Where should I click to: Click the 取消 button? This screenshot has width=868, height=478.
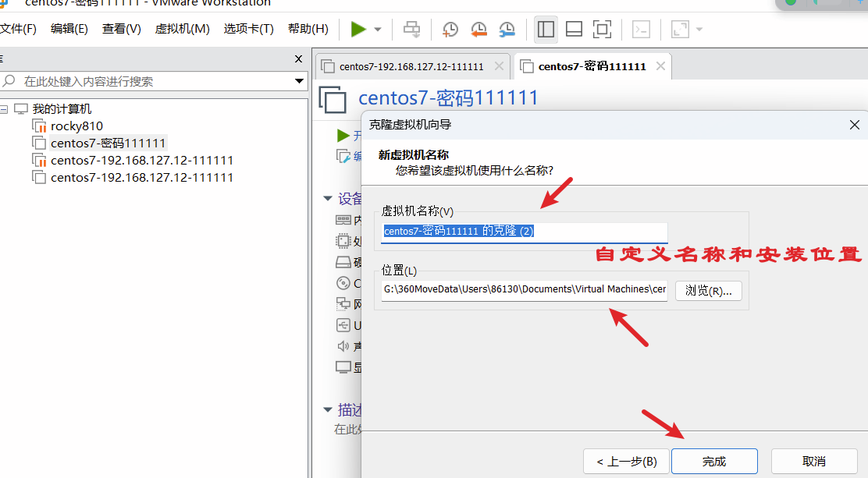pos(813,462)
